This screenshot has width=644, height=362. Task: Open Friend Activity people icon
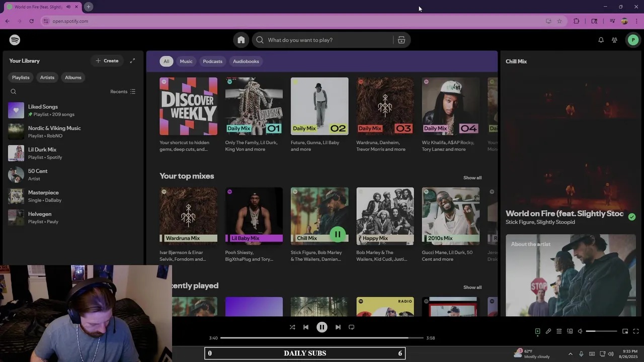pyautogui.click(x=614, y=40)
